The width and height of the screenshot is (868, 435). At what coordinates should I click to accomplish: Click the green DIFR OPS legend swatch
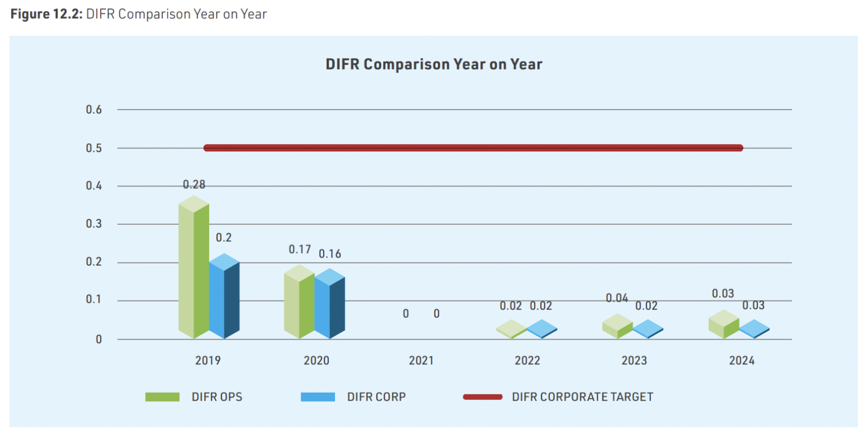point(162,397)
